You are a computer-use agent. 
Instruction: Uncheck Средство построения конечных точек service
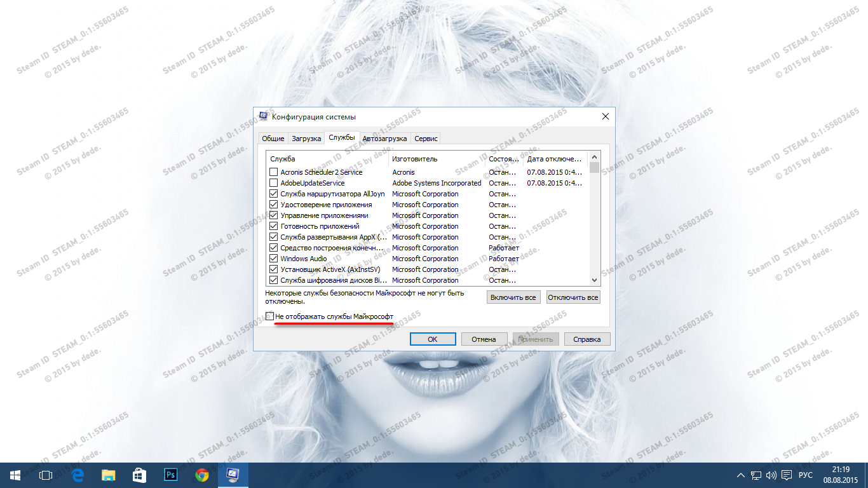pos(273,248)
